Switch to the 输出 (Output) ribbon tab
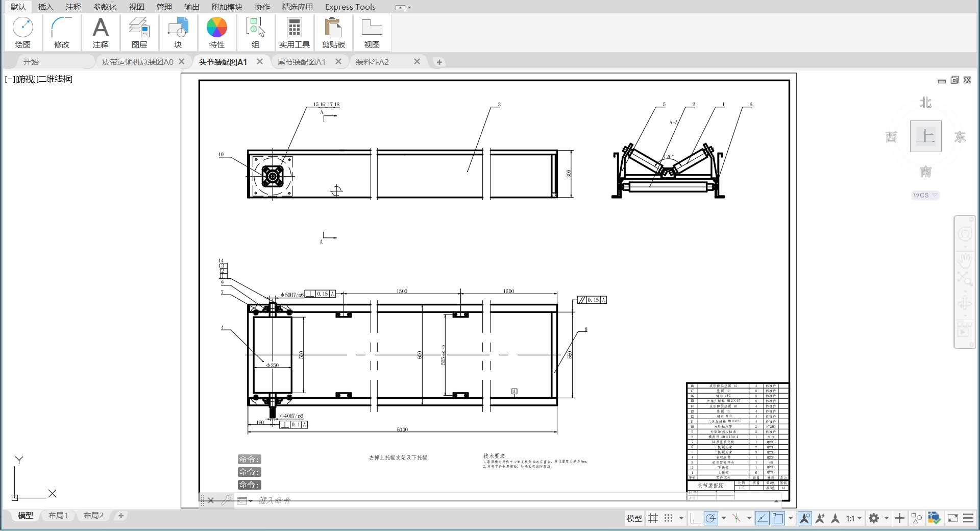Viewport: 980px width, 531px height. pos(191,7)
